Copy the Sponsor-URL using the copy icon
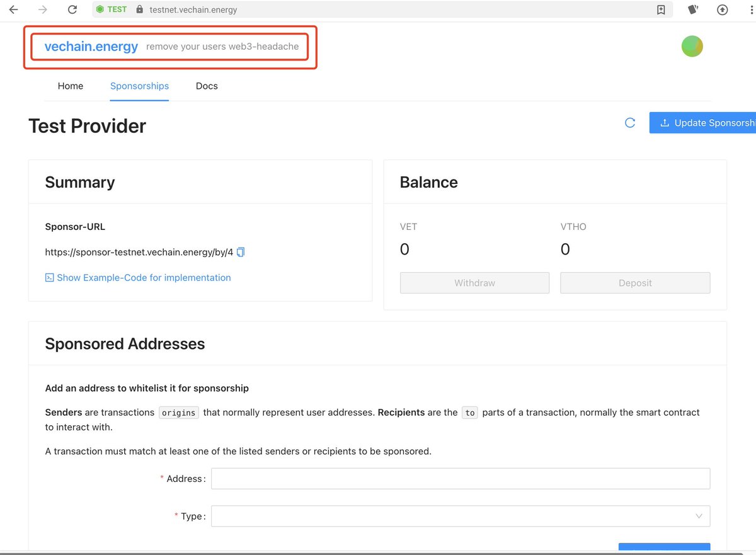The image size is (756, 555). 241,251
